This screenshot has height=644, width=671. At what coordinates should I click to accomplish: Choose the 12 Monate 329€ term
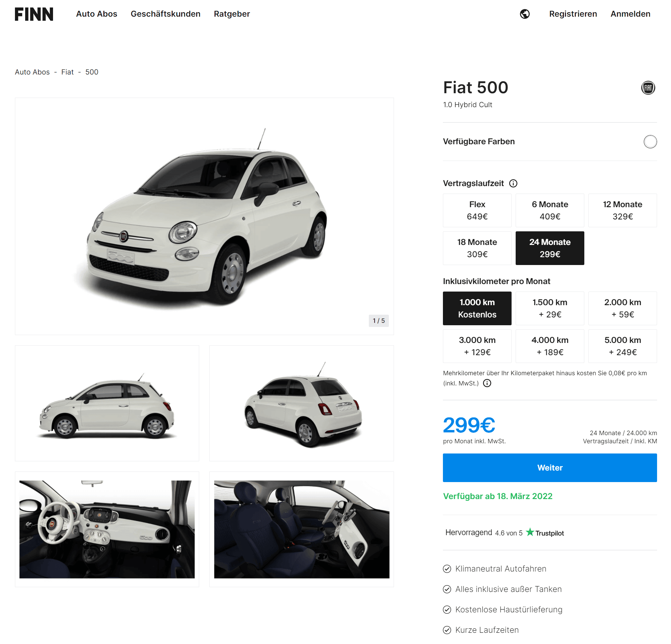pos(622,210)
